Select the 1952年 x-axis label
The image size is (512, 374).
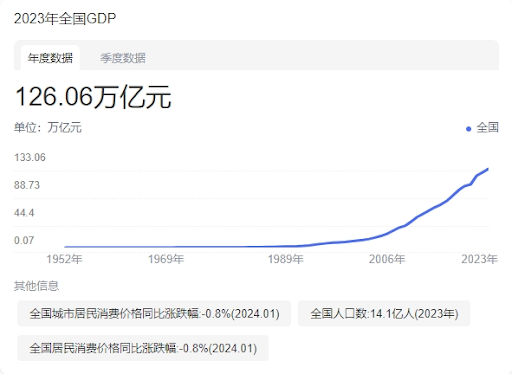click(x=64, y=259)
